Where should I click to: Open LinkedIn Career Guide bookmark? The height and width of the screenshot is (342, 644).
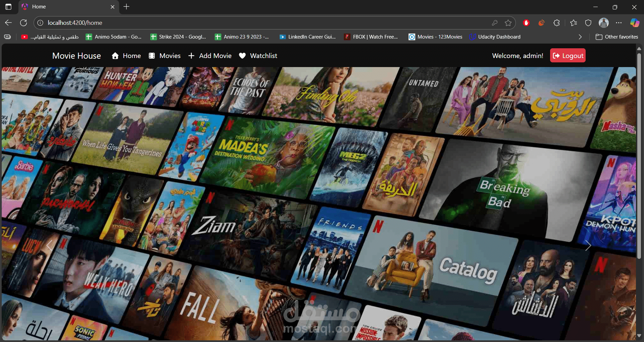[308, 37]
